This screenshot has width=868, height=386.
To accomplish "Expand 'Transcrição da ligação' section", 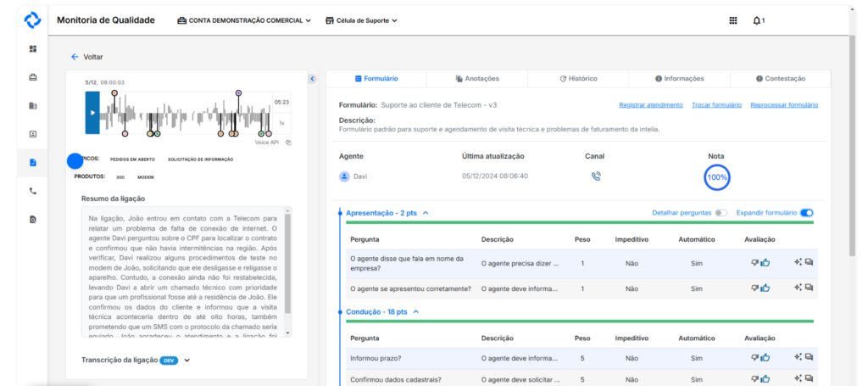I will (187, 360).
